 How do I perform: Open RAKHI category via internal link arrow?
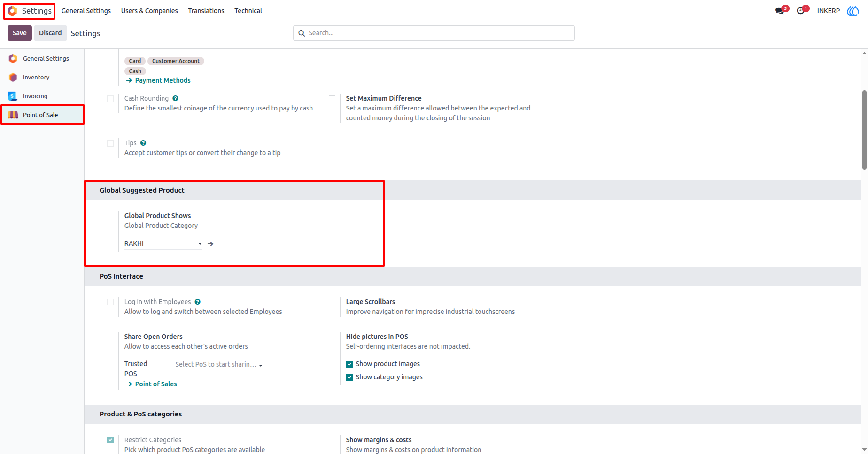click(210, 244)
